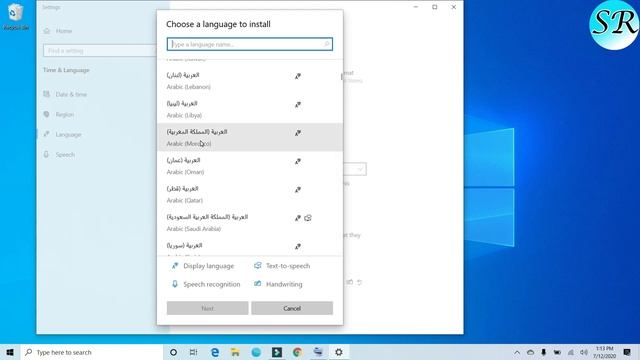The height and width of the screenshot is (360, 640).
Task: Select Arabic (Oman) language entry
Action: click(250, 166)
